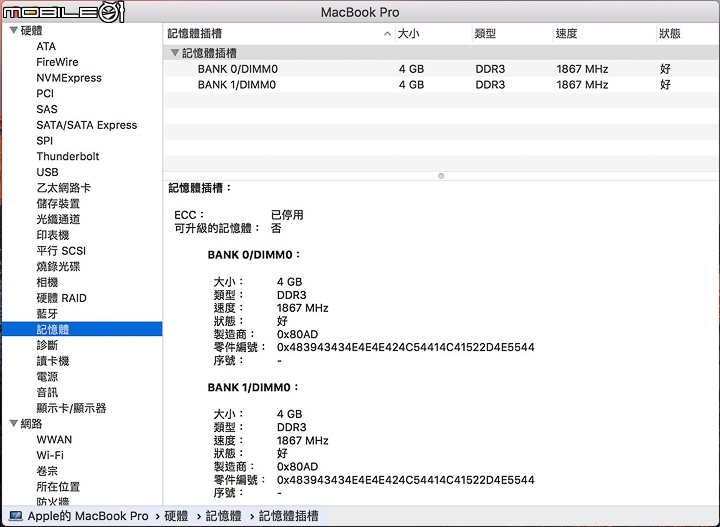Select 讀卡機 in the sidebar

pos(52,361)
